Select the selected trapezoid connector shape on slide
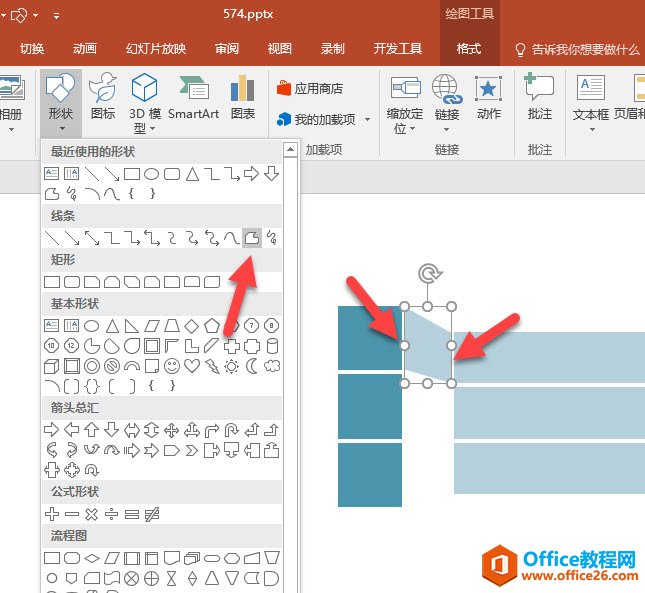Screen dimensions: 645x593 [428, 345]
